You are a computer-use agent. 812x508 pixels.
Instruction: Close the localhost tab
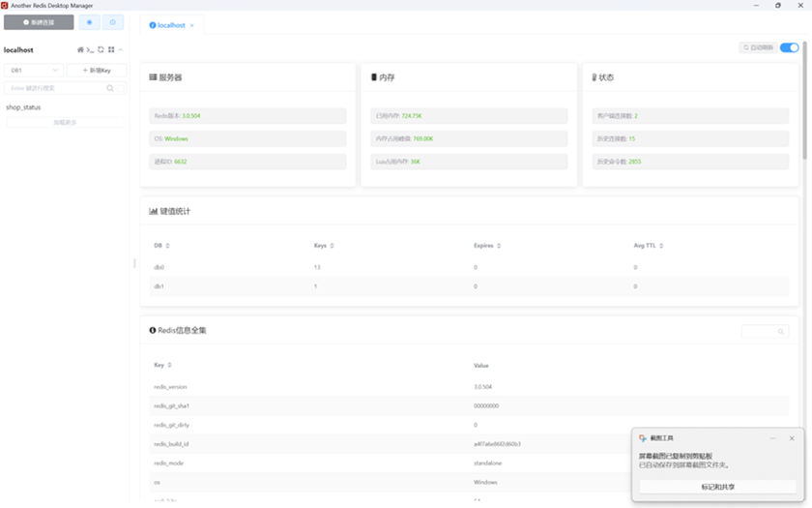point(192,25)
